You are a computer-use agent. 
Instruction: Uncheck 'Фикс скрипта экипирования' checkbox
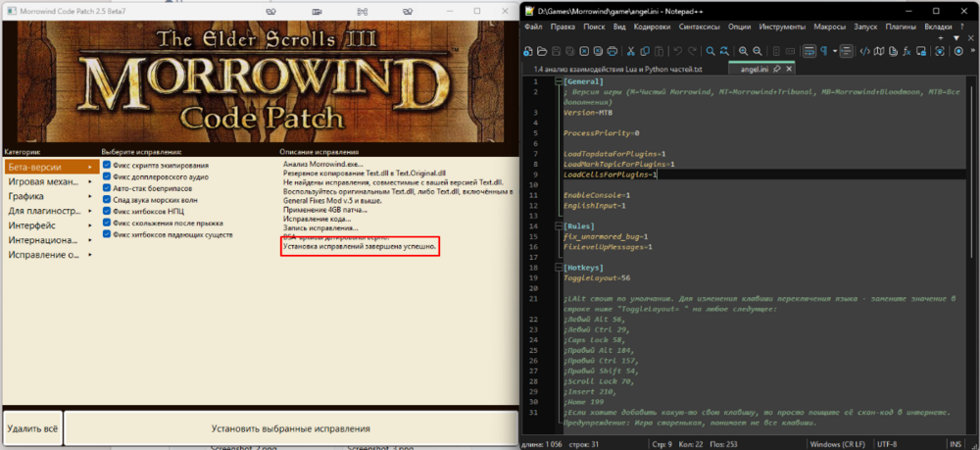point(108,167)
